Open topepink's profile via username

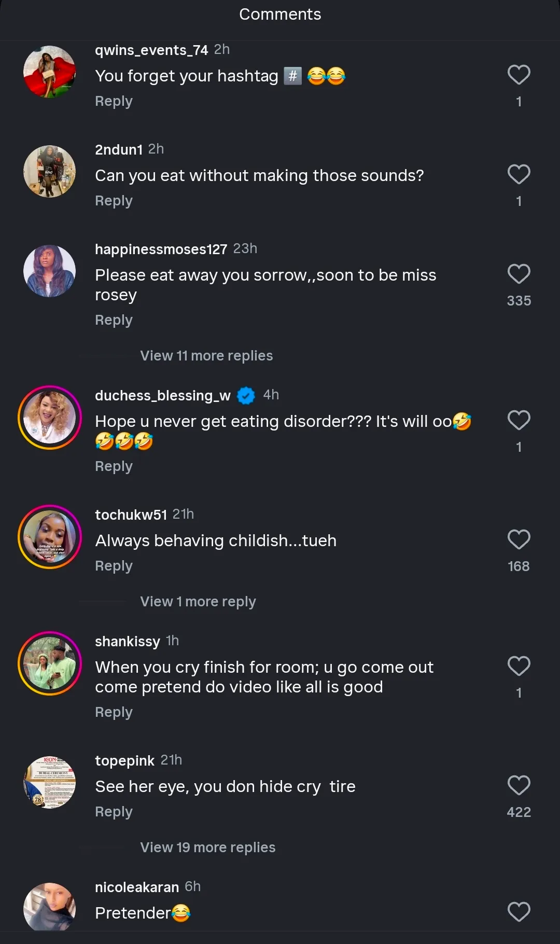coord(124,761)
